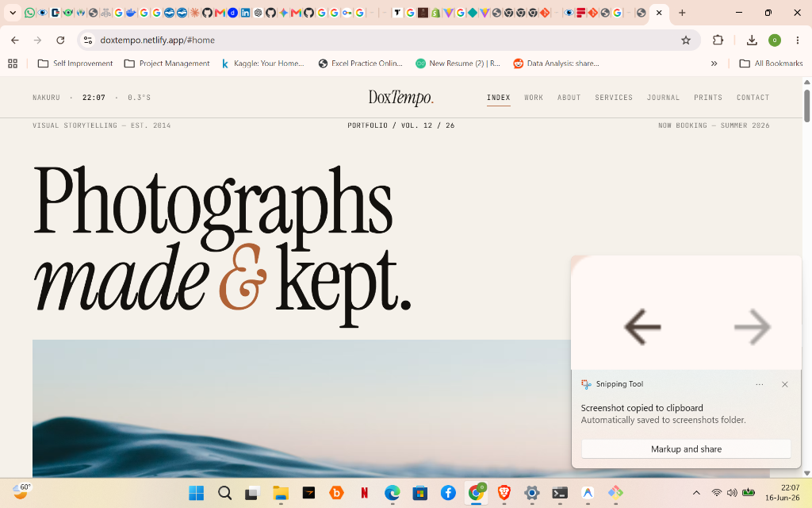The image size is (812, 508).
Task: Expand the tab search dropdown arrow
Action: 13,13
